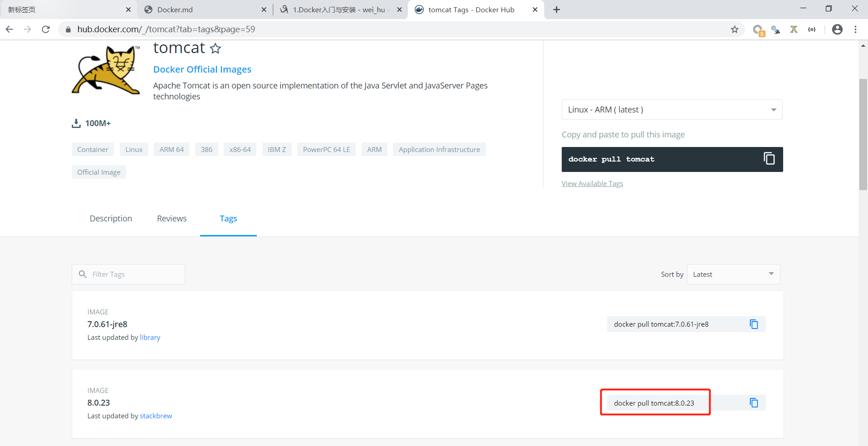Click the 100M+ download icon
Image resolution: width=868 pixels, height=446 pixels.
coord(76,123)
